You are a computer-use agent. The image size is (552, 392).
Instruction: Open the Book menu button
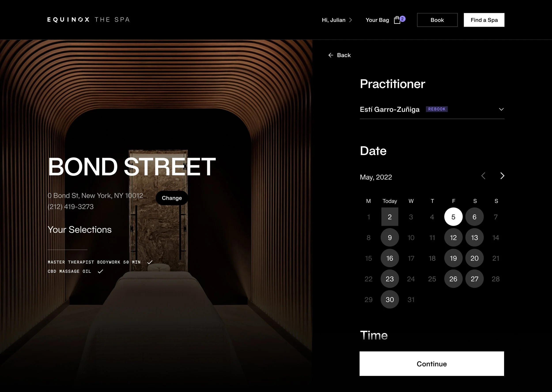pyautogui.click(x=437, y=20)
